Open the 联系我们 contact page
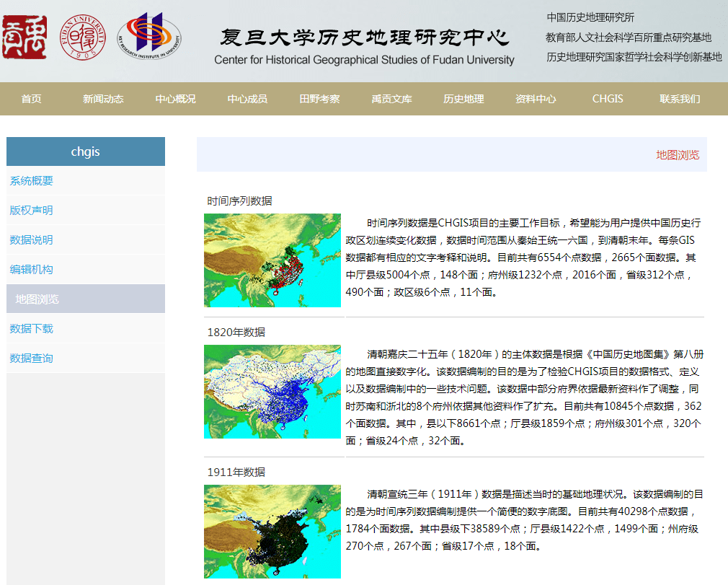This screenshot has width=728, height=585. pos(680,99)
